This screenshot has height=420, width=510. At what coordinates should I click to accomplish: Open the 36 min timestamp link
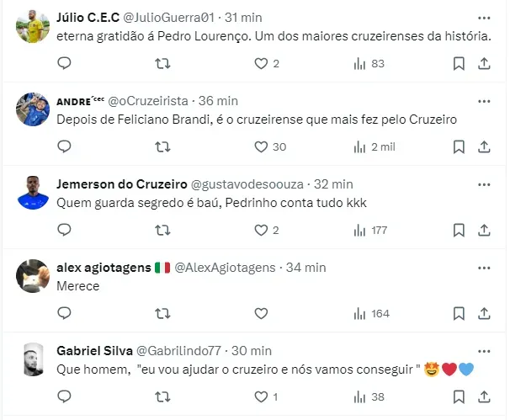[220, 101]
